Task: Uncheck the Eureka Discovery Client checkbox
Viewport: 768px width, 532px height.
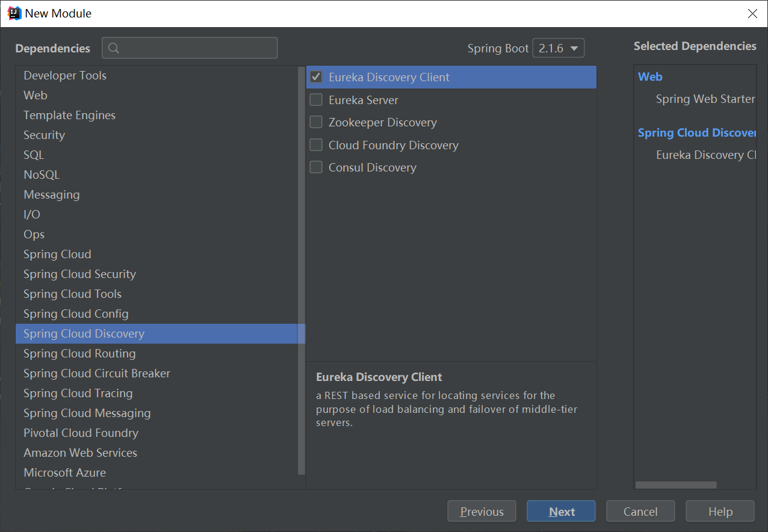Action: (x=316, y=77)
